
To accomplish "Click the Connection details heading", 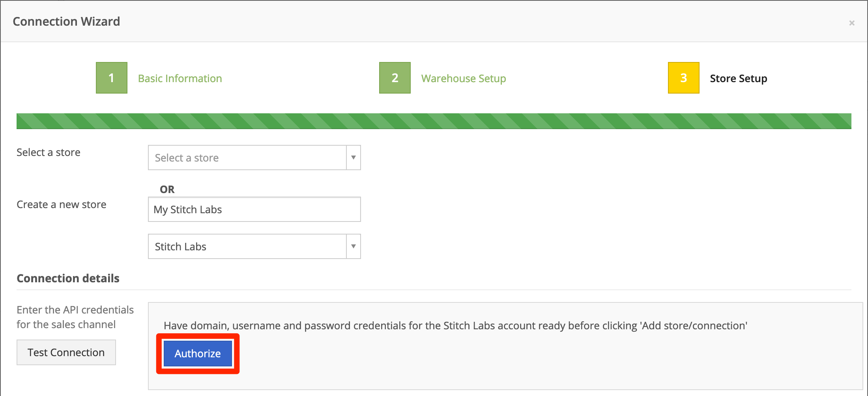I will click(68, 278).
